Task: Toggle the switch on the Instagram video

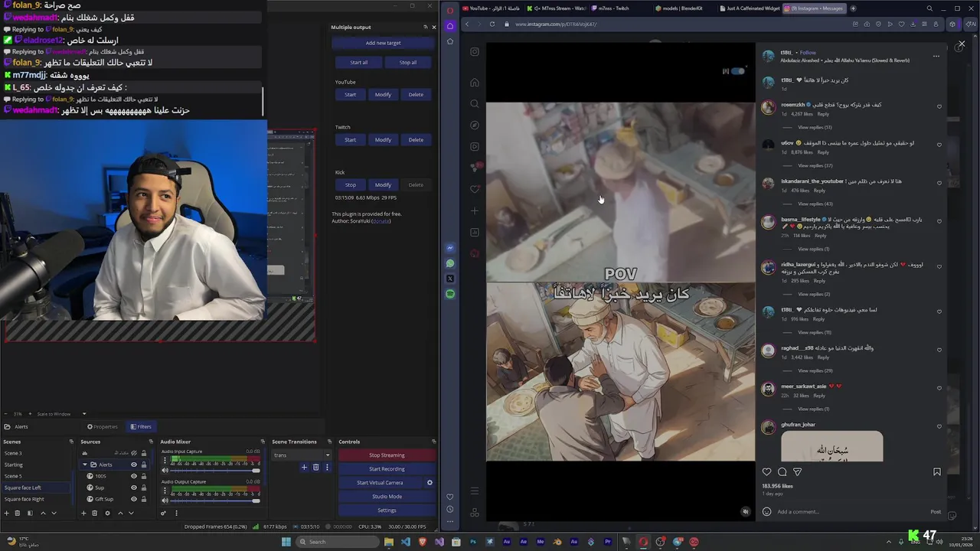Action: coord(737,71)
